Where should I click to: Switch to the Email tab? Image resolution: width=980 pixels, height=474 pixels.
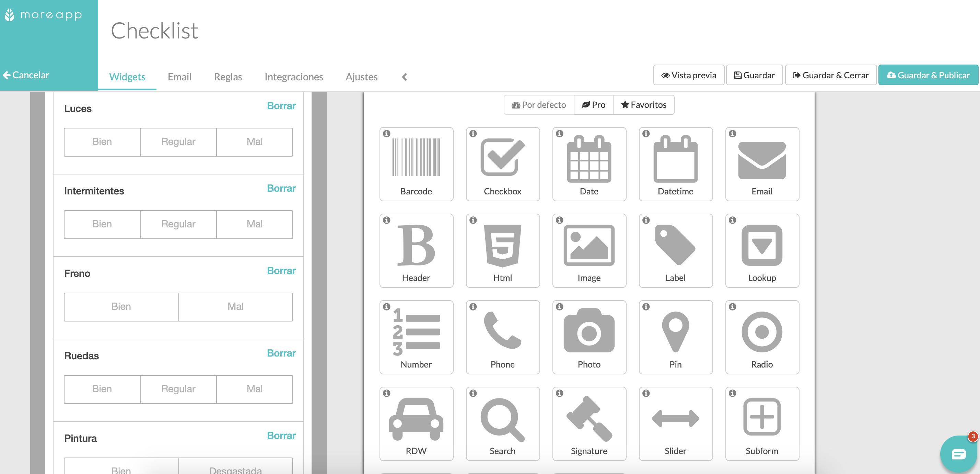180,76
